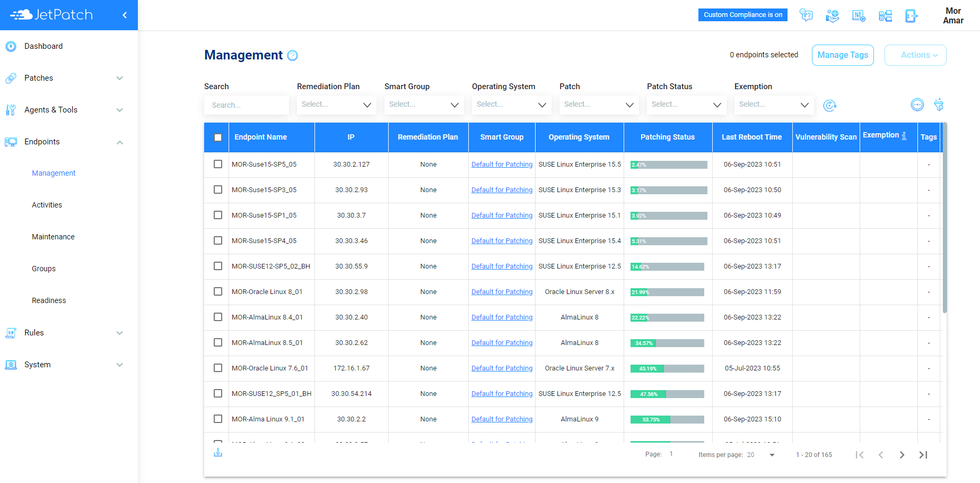Check the box for MOR-Suse15-SP5_05
980x483 pixels.
pyautogui.click(x=218, y=164)
